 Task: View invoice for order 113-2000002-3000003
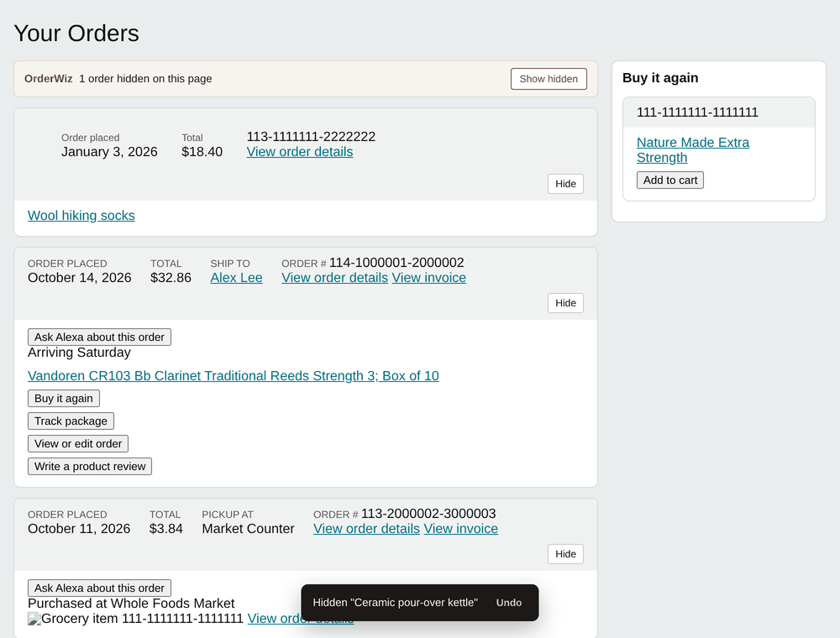coord(460,529)
